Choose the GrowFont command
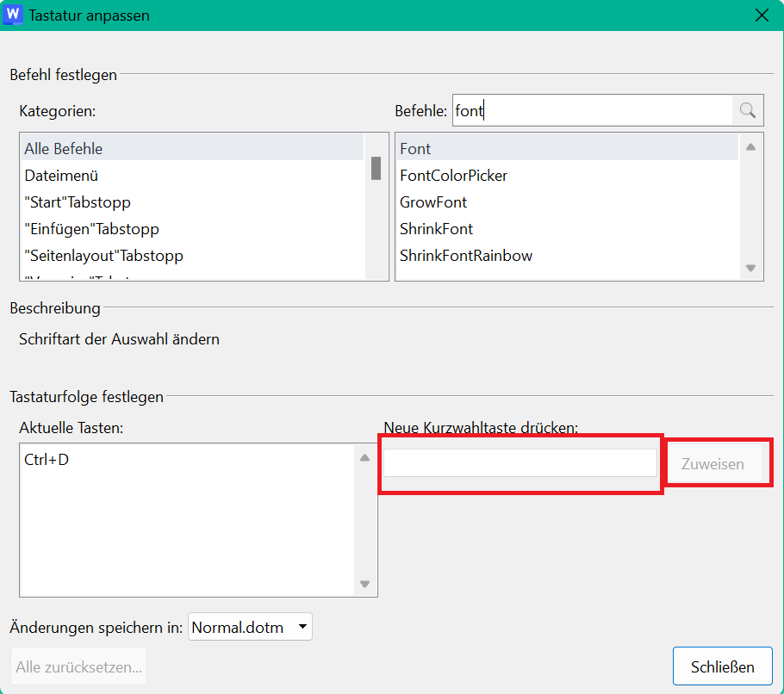The height and width of the screenshot is (694, 784). (x=433, y=202)
